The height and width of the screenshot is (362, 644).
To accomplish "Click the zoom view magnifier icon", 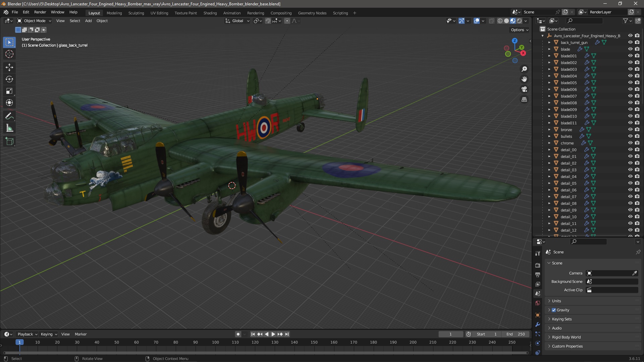I will tap(524, 69).
